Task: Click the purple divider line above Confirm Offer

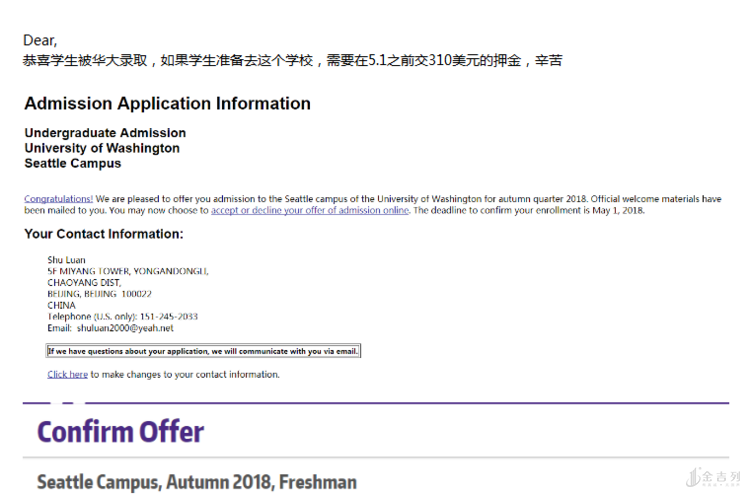Action: click(375, 403)
